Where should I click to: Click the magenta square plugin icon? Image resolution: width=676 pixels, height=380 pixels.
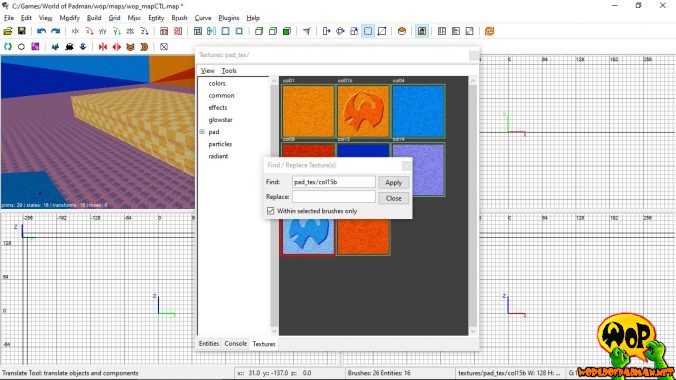35,47
